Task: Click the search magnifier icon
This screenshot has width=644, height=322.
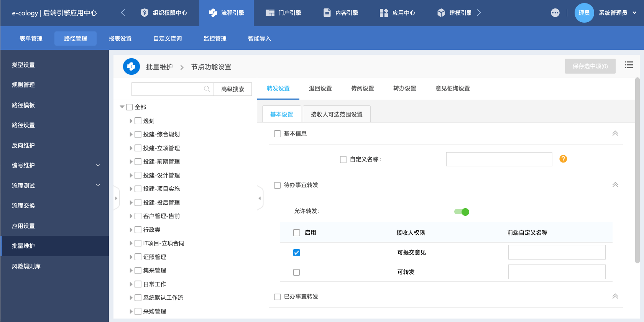Action: tap(207, 89)
